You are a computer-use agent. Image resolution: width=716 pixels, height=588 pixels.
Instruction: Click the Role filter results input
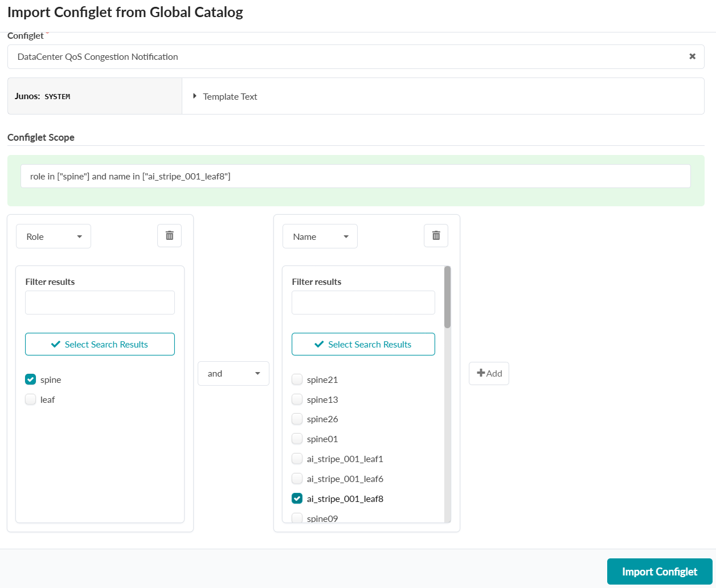click(x=100, y=303)
